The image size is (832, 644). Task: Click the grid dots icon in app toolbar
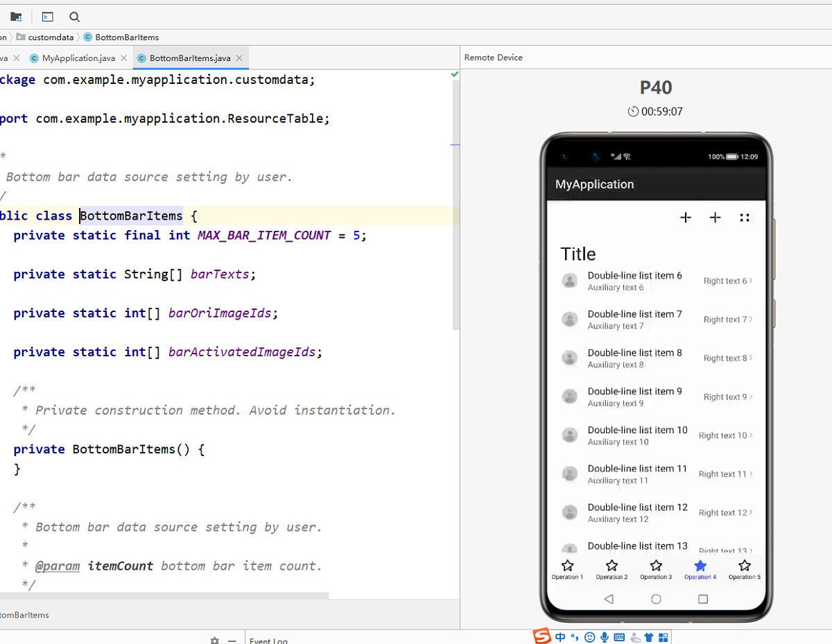click(745, 218)
